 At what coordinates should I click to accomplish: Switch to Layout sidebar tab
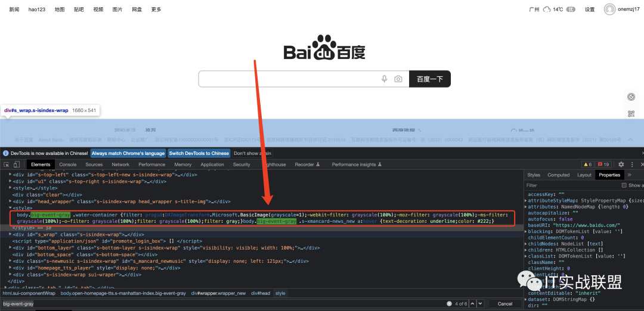pyautogui.click(x=584, y=175)
